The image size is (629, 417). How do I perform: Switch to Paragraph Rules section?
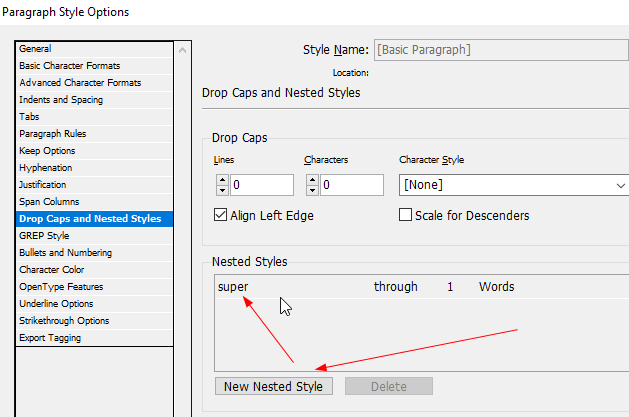(x=53, y=134)
